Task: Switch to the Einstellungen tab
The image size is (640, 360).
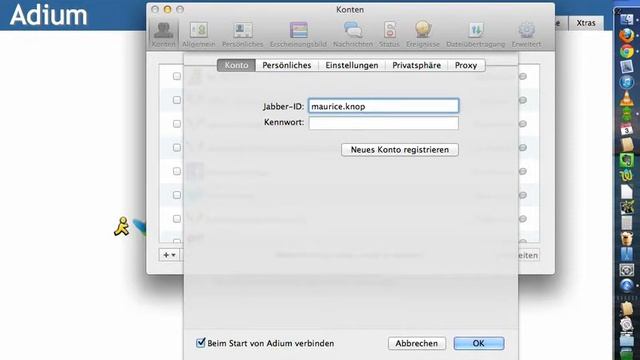Action: pyautogui.click(x=352, y=65)
